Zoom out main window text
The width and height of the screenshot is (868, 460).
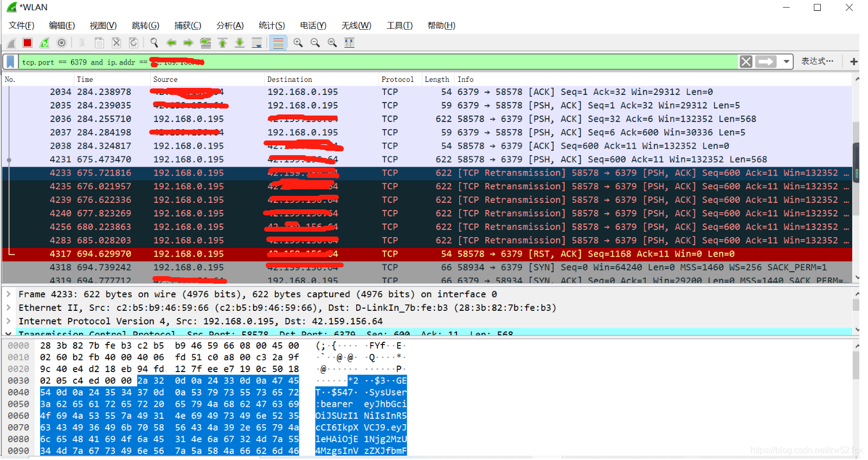[x=315, y=43]
